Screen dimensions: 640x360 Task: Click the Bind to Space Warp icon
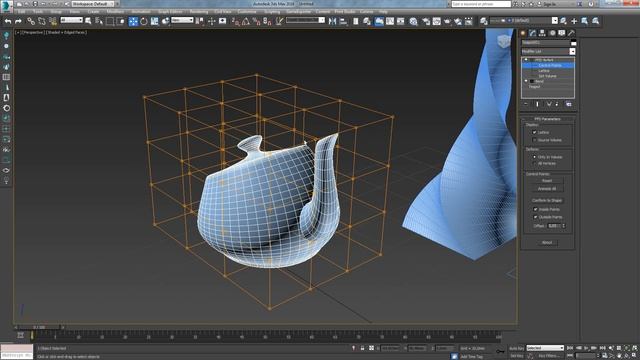click(x=53, y=21)
